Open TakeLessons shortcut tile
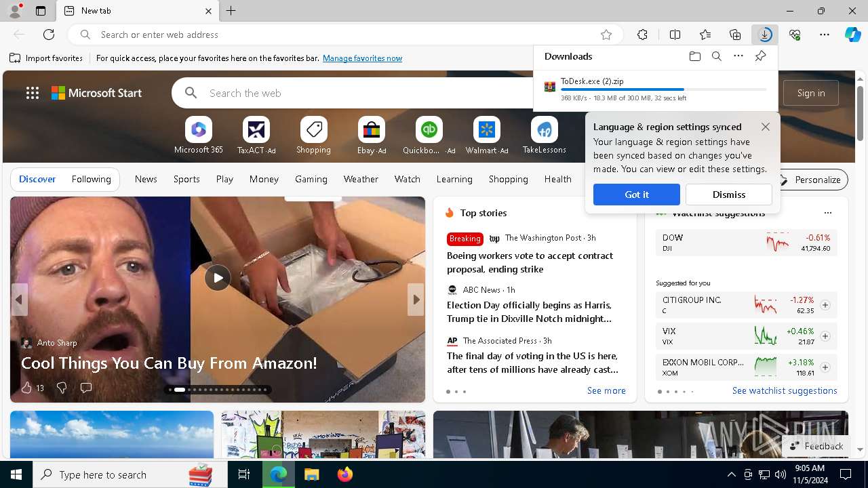This screenshot has height=488, width=868. point(544,136)
